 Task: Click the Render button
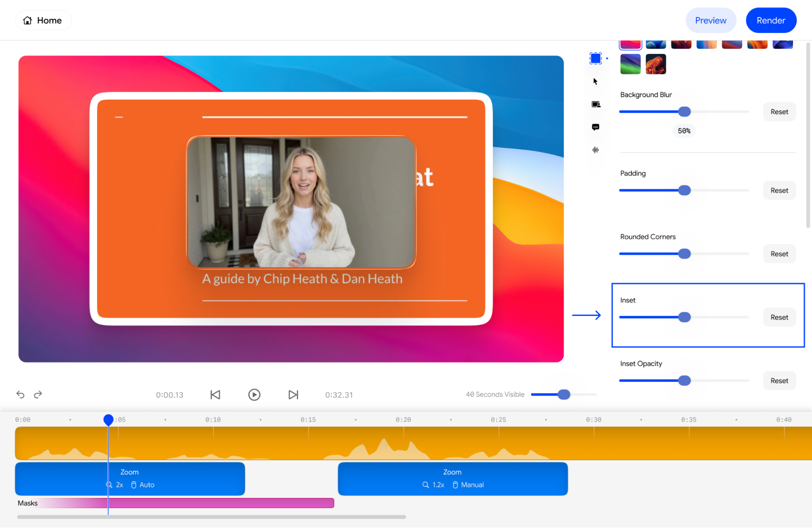771,20
